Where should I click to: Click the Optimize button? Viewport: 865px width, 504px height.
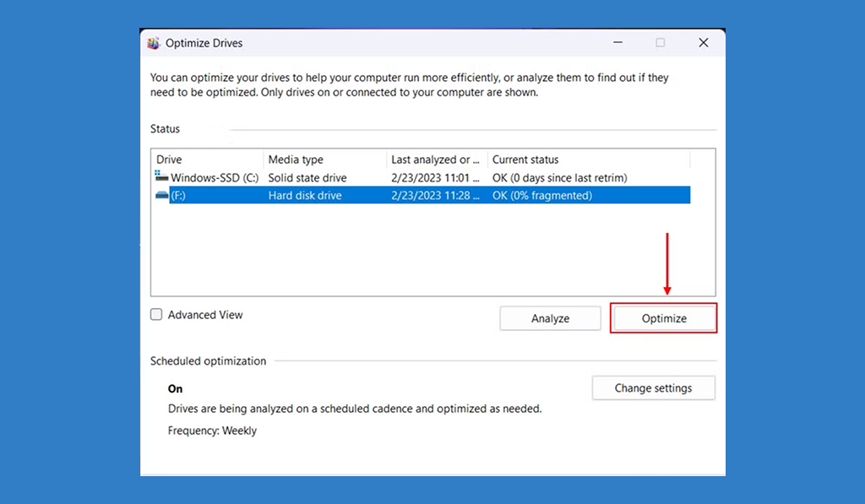click(x=664, y=318)
